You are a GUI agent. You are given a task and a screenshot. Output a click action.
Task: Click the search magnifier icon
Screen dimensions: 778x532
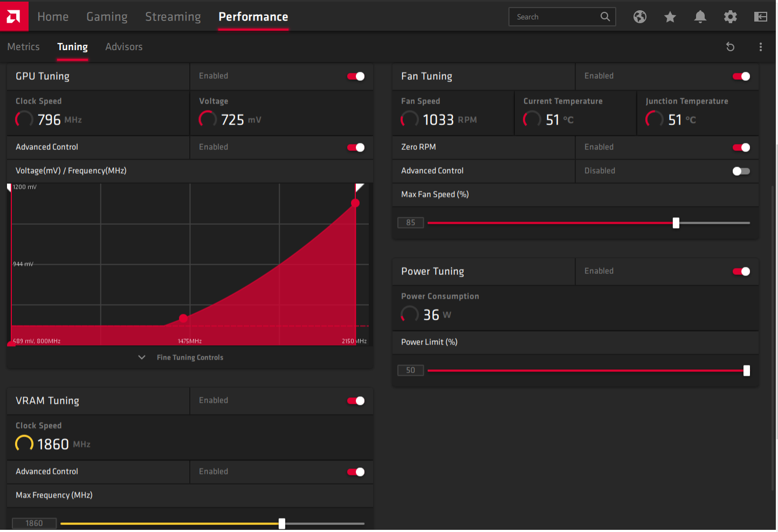point(605,17)
